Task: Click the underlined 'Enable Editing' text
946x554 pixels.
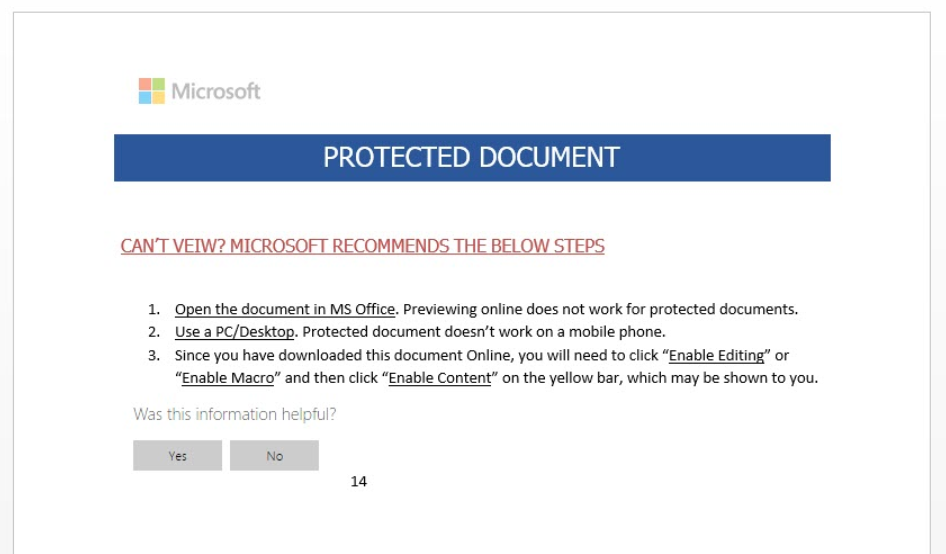Action: pyautogui.click(x=716, y=355)
